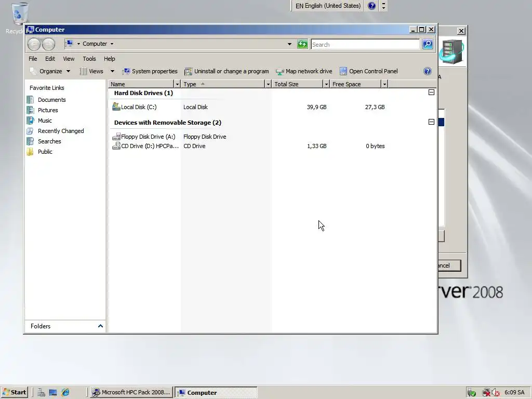Click the green tray device icon
This screenshot has width=532, height=399.
pyautogui.click(x=471, y=393)
